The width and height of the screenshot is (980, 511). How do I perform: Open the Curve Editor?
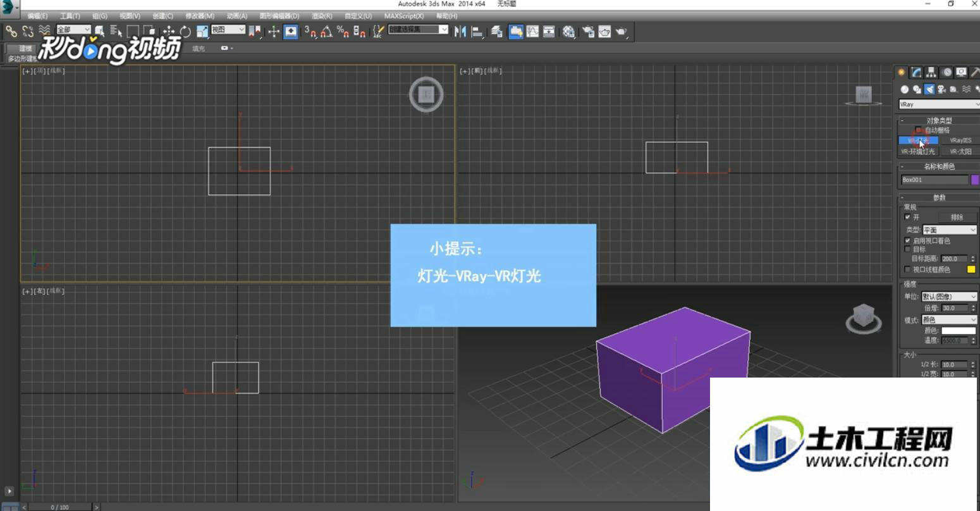(532, 32)
